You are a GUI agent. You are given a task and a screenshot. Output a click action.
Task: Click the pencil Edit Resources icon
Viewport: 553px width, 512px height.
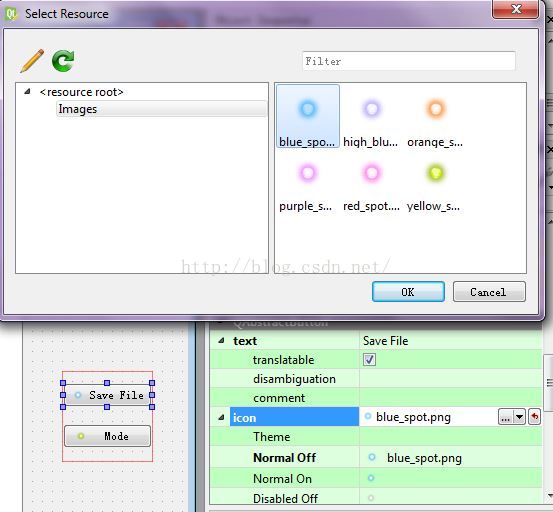pos(32,61)
